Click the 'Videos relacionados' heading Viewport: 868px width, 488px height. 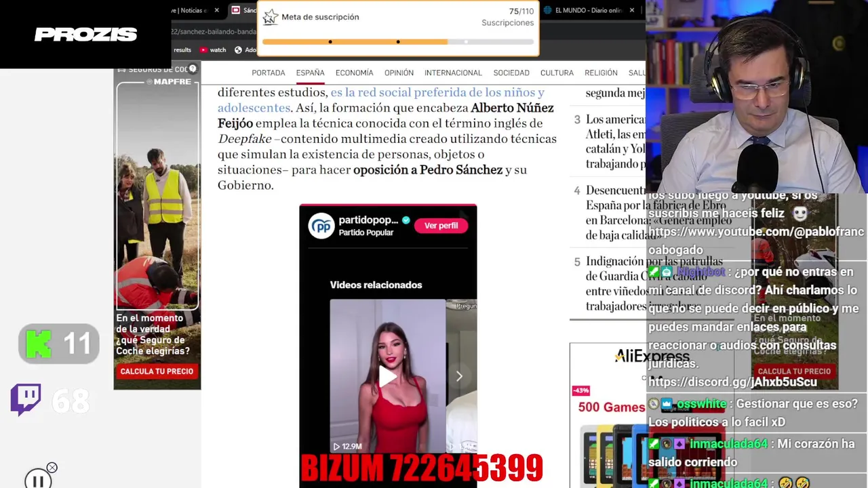pyautogui.click(x=376, y=285)
